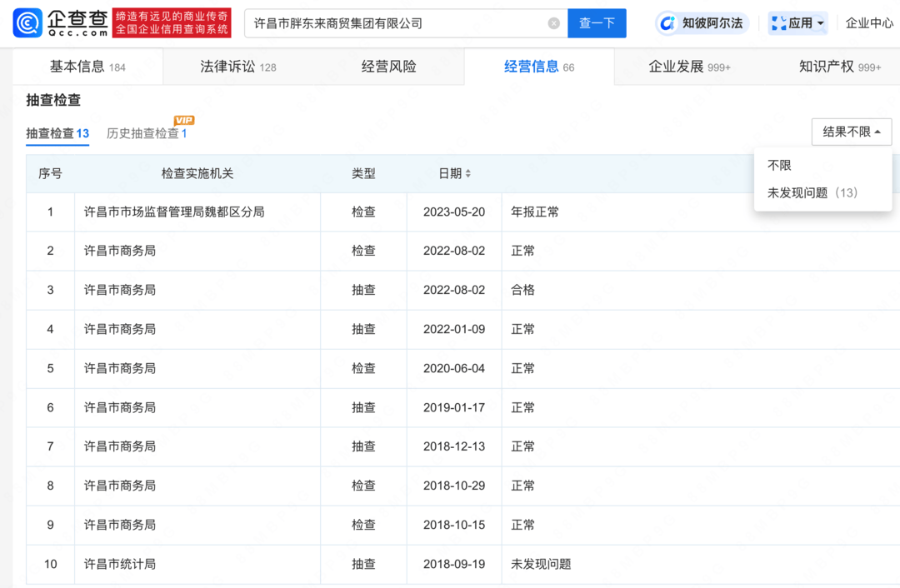This screenshot has width=900, height=588.
Task: Open the 企业中心 link
Action: click(x=870, y=22)
